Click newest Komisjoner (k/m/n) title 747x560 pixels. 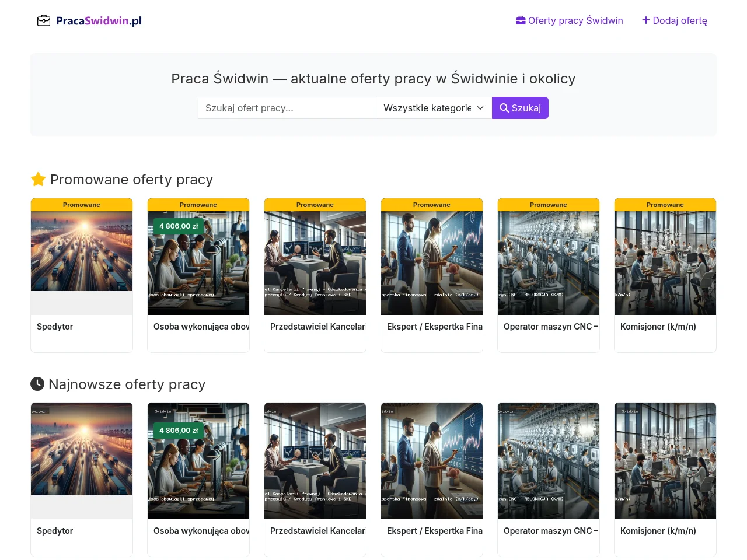[658, 531]
